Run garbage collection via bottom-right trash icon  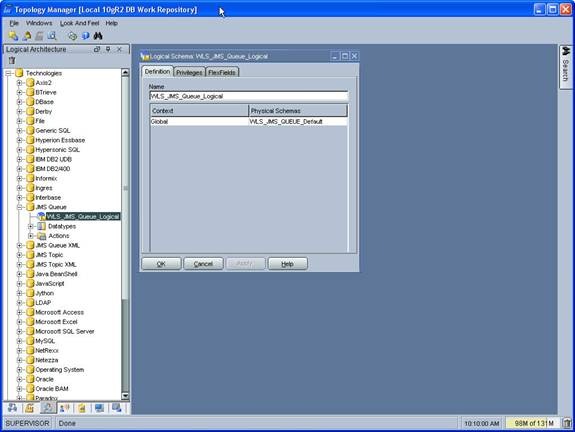[567, 423]
